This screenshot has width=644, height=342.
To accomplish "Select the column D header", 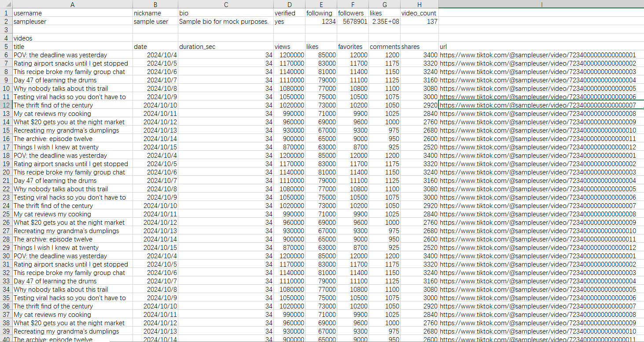I will tap(289, 4).
